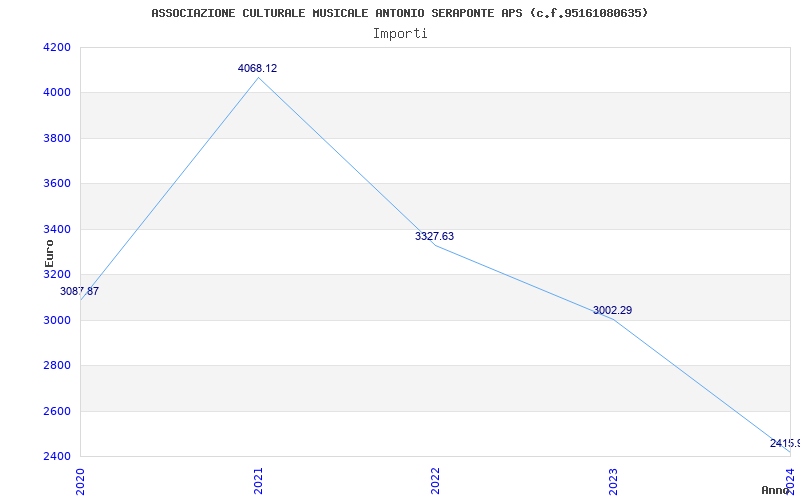Click the chart title ASSOCIAZIONE CULTURALE MUSICALE ANTONIO SERAPONTE
This screenshot has width=800, height=500.
click(x=399, y=13)
